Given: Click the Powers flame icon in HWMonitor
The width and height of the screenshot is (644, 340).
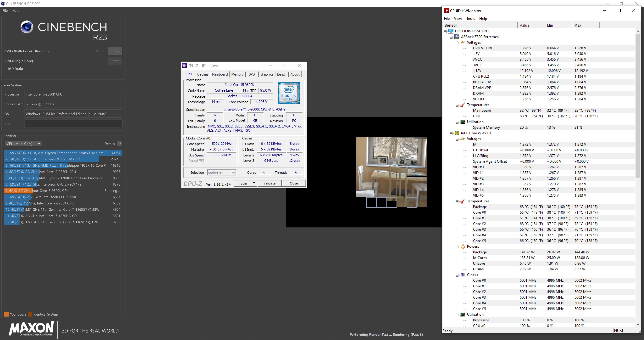Looking at the screenshot, I should pos(463,247).
